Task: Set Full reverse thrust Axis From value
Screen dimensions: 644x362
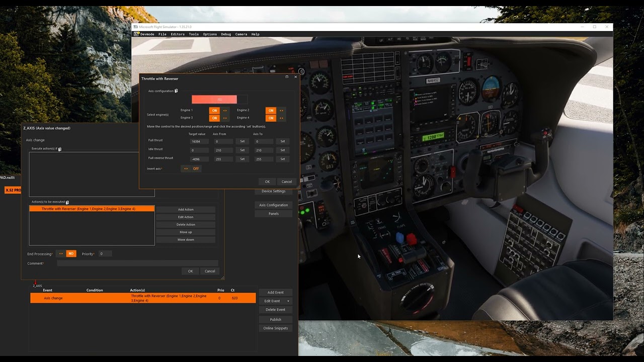Action: (x=243, y=159)
